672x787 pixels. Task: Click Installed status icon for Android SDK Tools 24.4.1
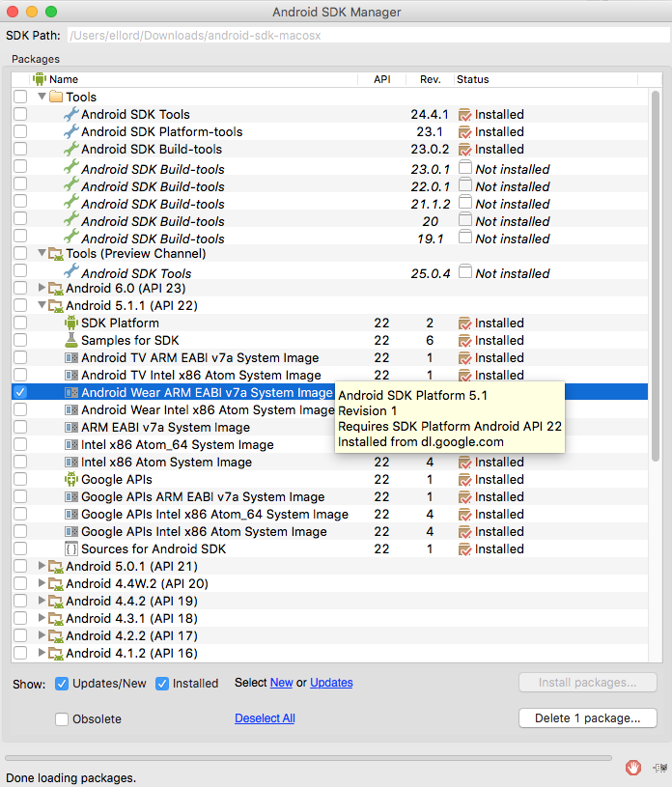point(464,115)
